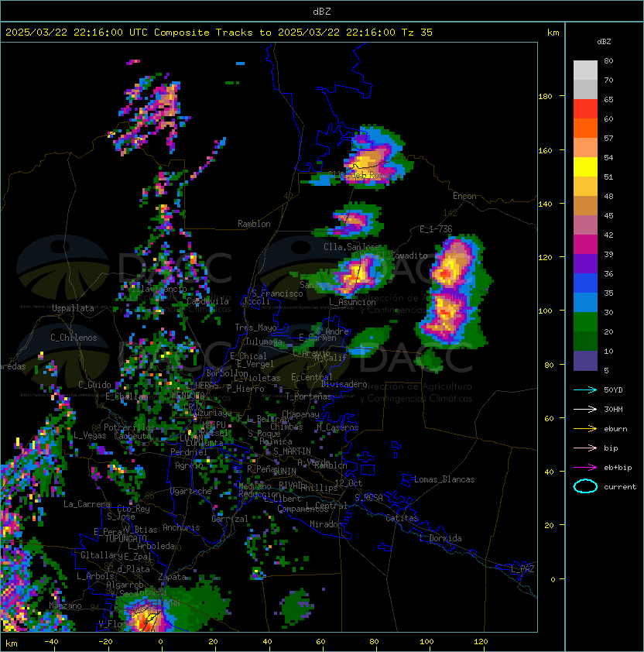Click the 'La_Carrera' place label
Viewport: 644px width, 652px height.
(x=87, y=504)
